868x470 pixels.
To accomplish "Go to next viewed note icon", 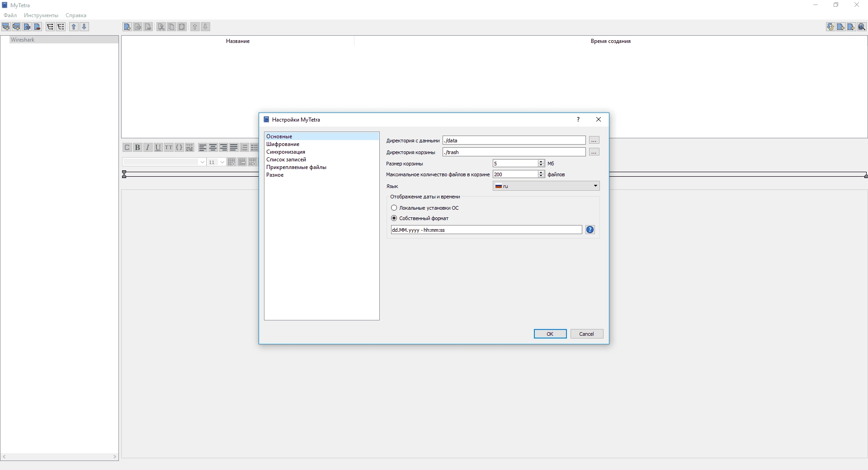I will 851,27.
